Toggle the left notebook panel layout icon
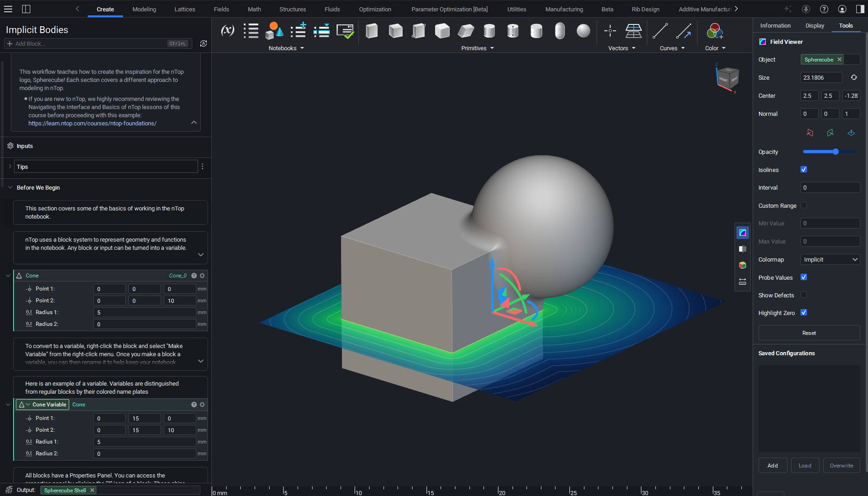 coord(26,9)
